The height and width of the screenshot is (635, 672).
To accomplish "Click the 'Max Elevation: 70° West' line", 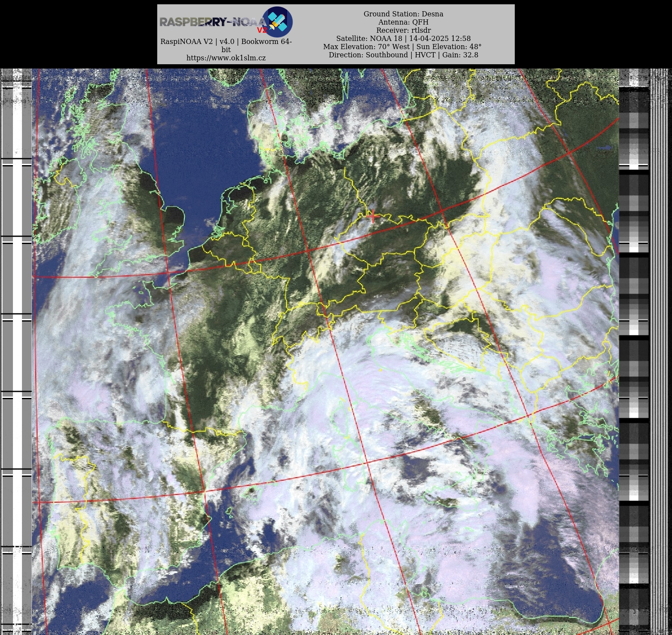I will [402, 47].
